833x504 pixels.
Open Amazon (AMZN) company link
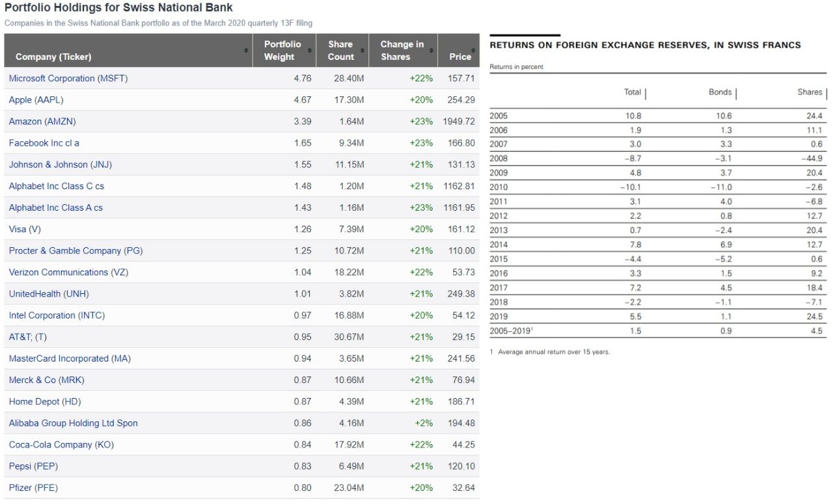point(42,121)
